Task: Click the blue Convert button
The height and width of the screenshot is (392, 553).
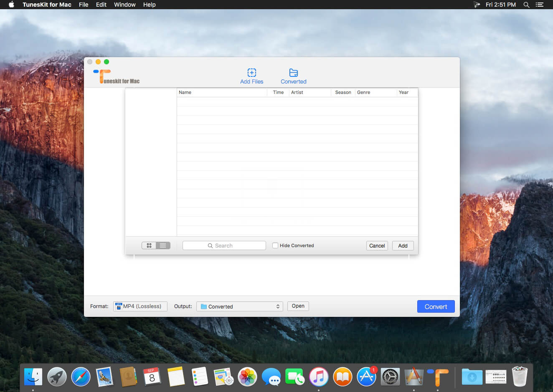Action: point(436,306)
